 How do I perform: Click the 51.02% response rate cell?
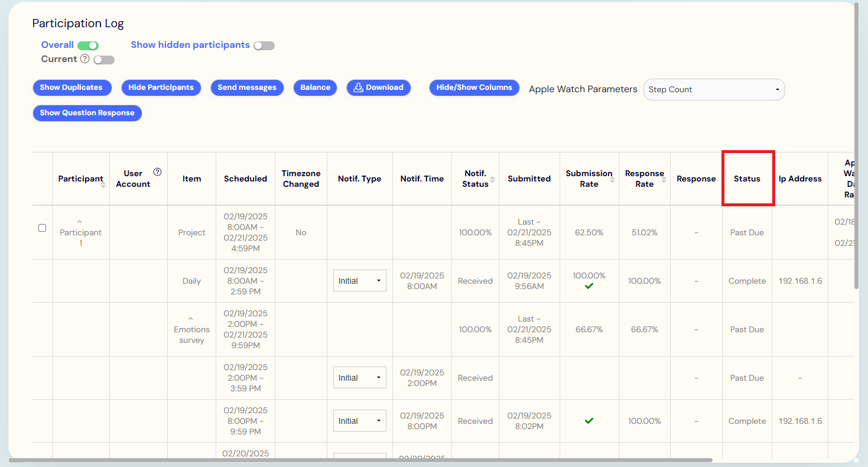pos(644,232)
